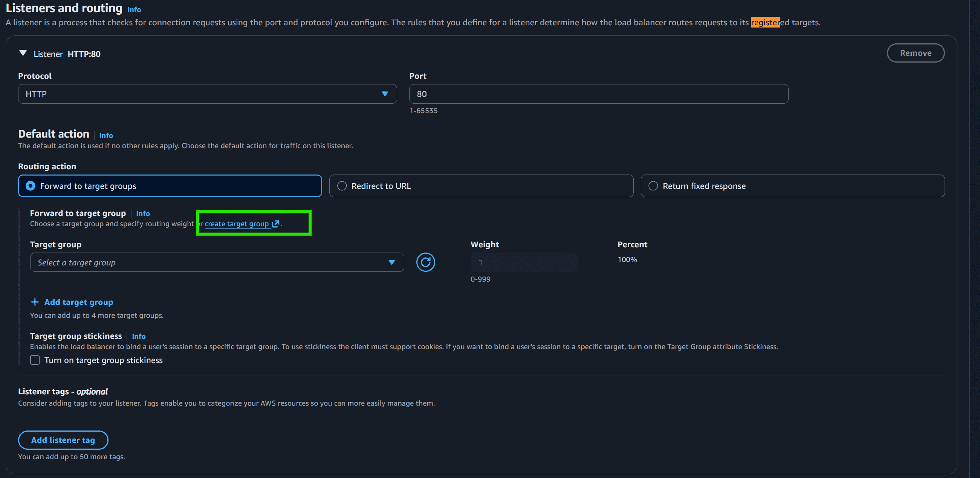
Task: Open Info link beside Default action
Action: [x=106, y=135]
